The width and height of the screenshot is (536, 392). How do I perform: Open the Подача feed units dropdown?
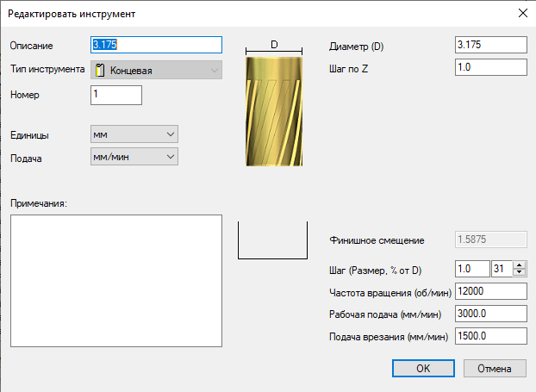click(134, 157)
